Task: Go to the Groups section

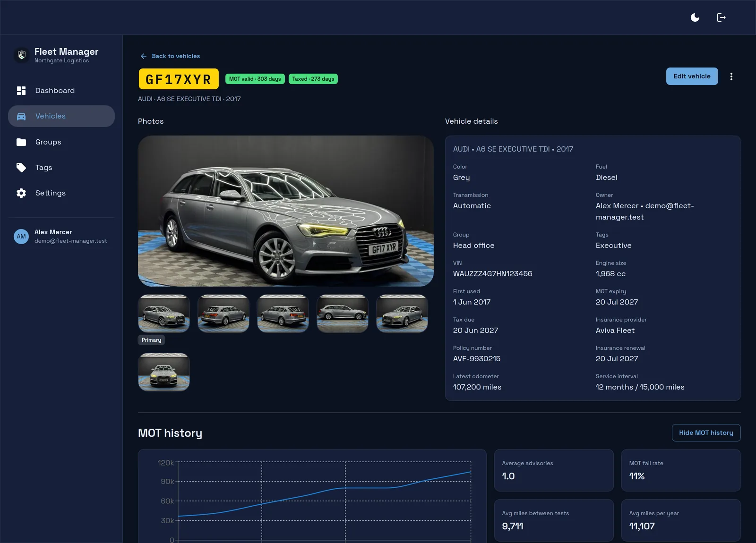Action: coord(61,142)
